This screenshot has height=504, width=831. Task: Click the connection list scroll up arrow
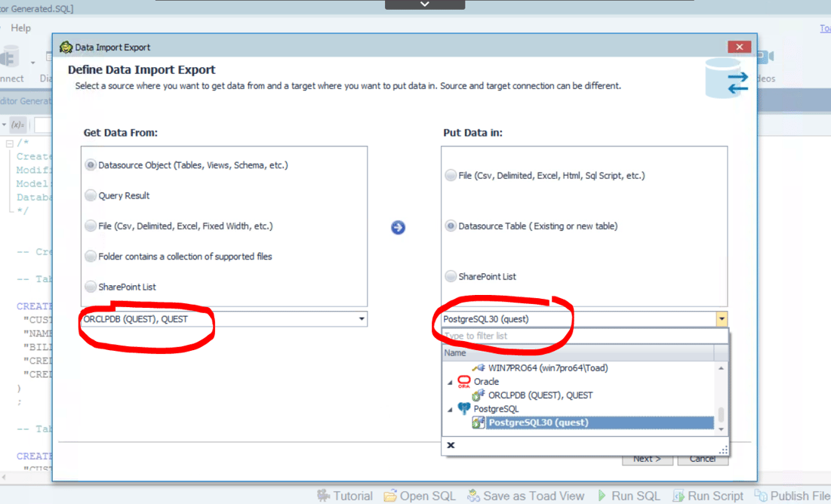click(721, 367)
